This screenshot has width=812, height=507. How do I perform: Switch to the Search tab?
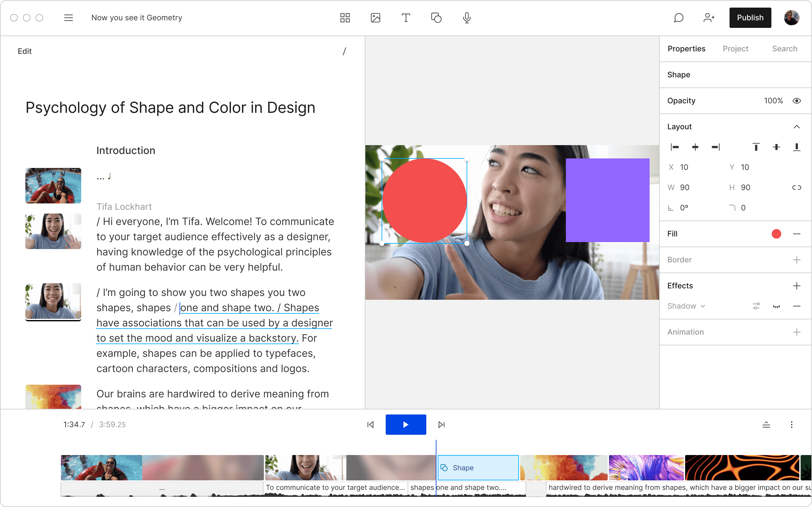click(x=785, y=48)
